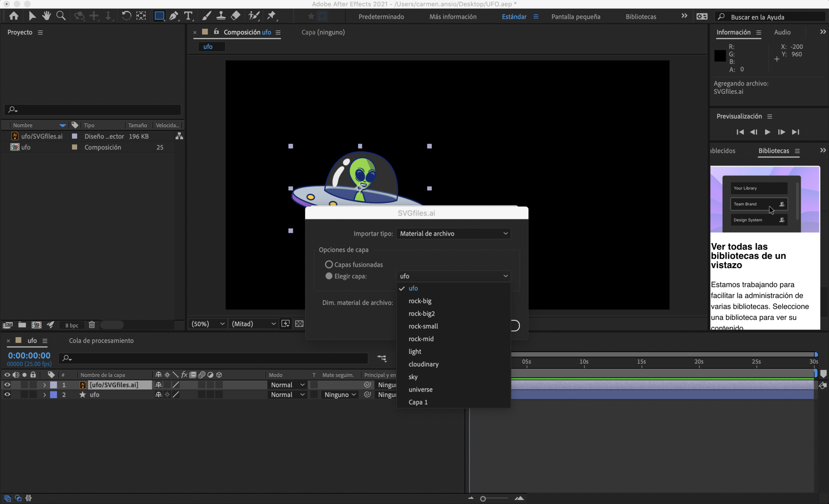Open the 50% magnification dropdown

tap(208, 324)
